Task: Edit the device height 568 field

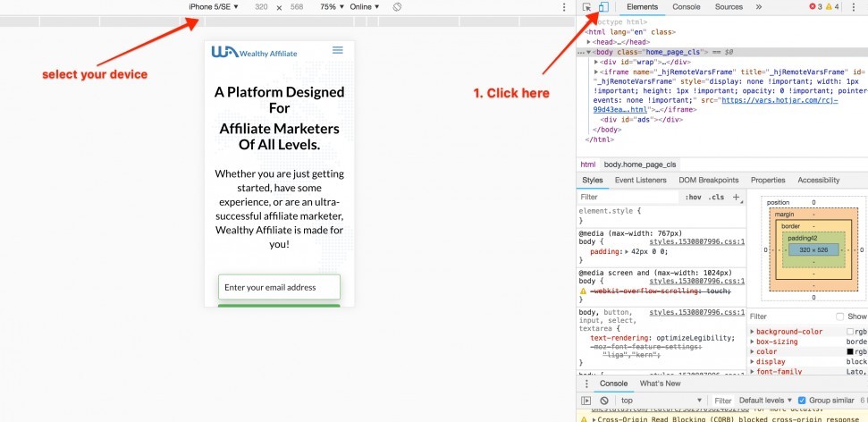Action: click(297, 7)
